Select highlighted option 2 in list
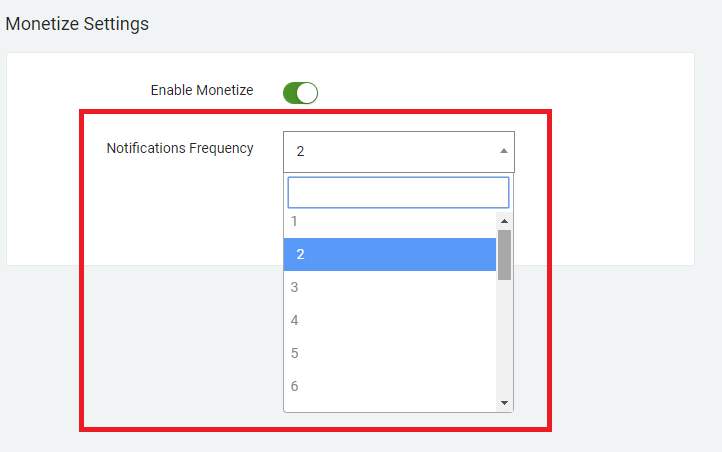 point(390,255)
